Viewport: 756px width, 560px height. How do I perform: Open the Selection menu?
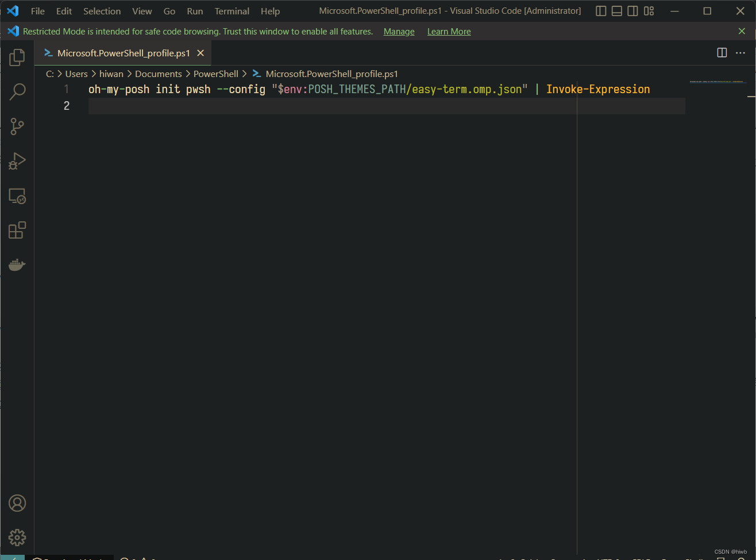pyautogui.click(x=102, y=11)
